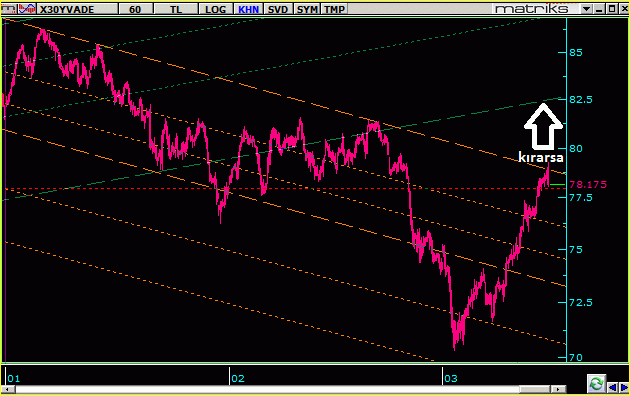This screenshot has width=630, height=396.
Task: Select the SYM toolbar item
Action: (x=307, y=9)
